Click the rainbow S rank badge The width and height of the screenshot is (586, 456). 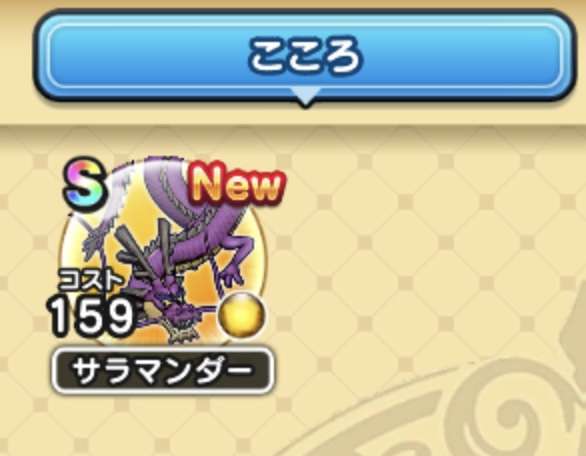[x=86, y=183]
